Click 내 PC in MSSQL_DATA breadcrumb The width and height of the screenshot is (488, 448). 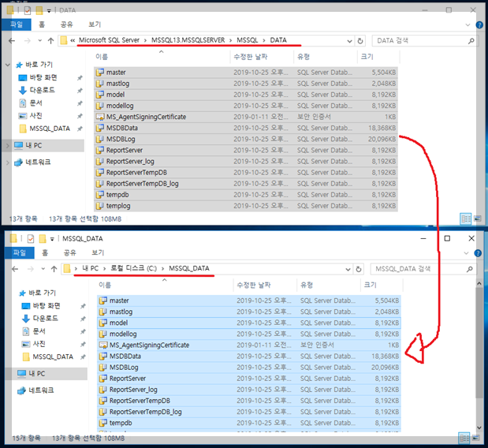[90, 268]
